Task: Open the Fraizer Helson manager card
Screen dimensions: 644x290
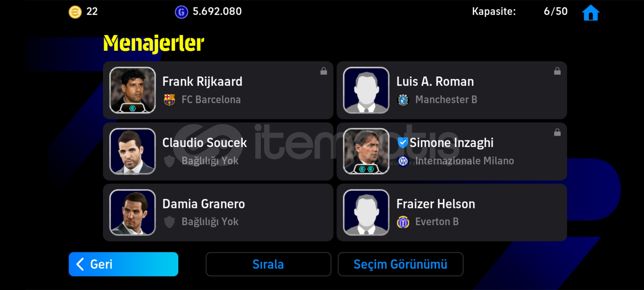Action: click(x=452, y=212)
